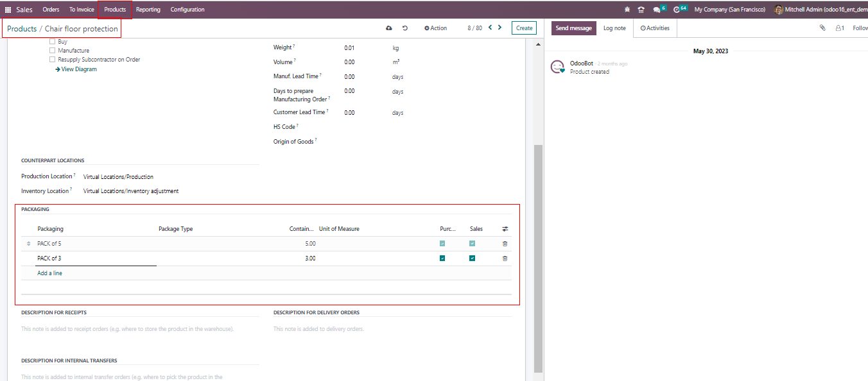Check Resupply Subcontractor on Order

point(53,60)
